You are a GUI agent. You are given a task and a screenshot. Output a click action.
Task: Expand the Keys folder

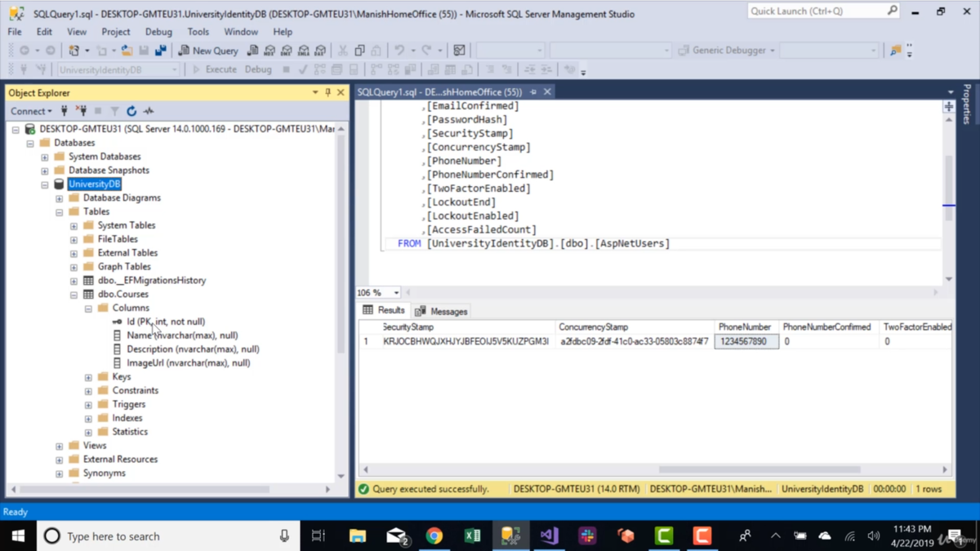pos(88,377)
